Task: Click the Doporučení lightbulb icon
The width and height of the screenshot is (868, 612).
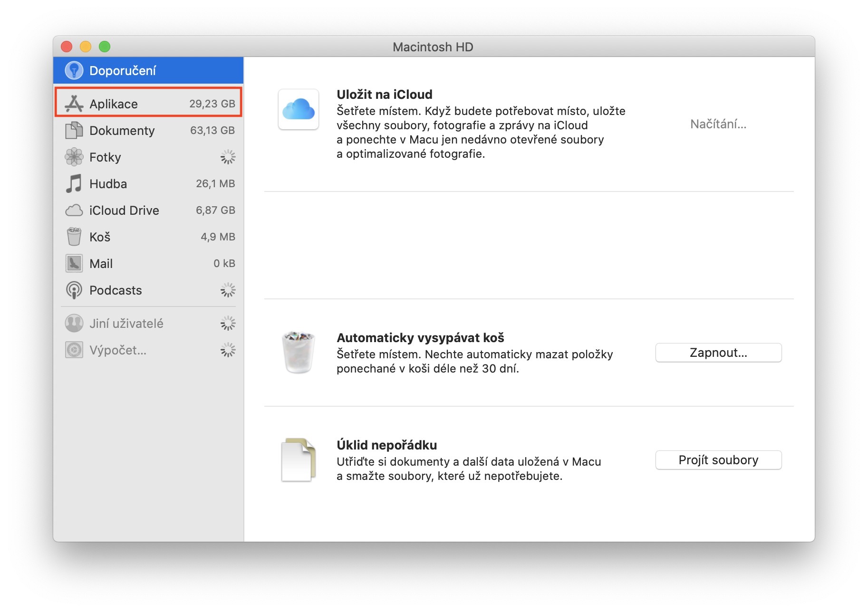Action: coord(74,70)
